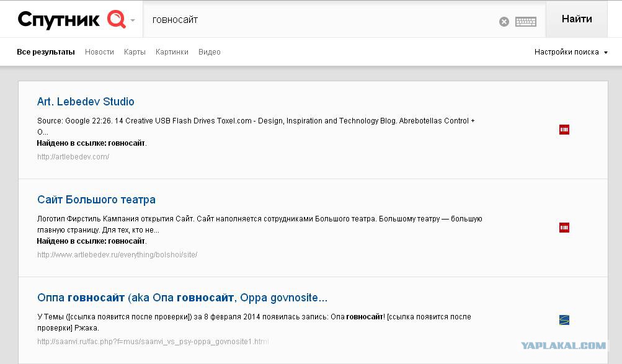Screen dimensions: 622x364
Task: Click the blue favicon of Оппа говносайт result
Action: point(564,320)
